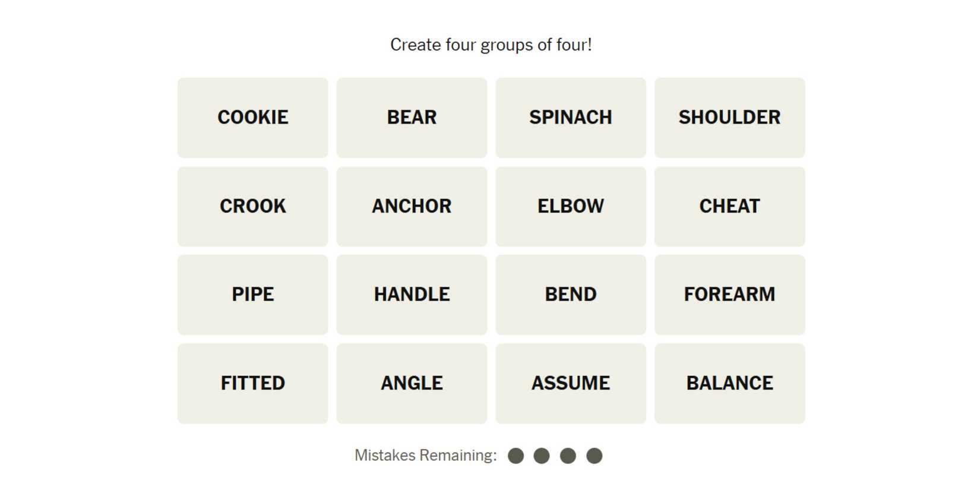Image resolution: width=980 pixels, height=490 pixels.
Task: Click the ANGLE tile
Action: (x=412, y=383)
